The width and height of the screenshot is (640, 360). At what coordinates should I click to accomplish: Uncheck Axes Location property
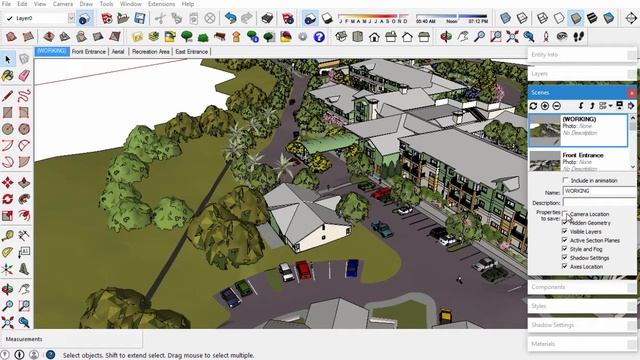(565, 267)
